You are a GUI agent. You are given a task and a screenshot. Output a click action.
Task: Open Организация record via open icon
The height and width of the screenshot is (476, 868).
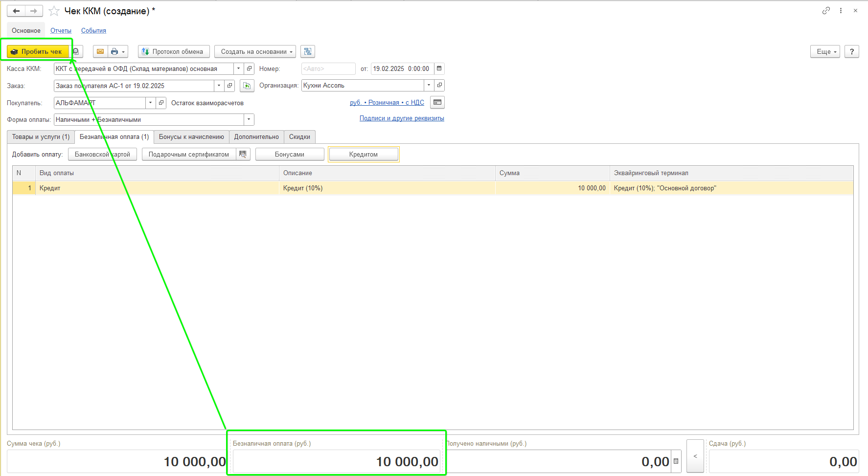tap(439, 85)
